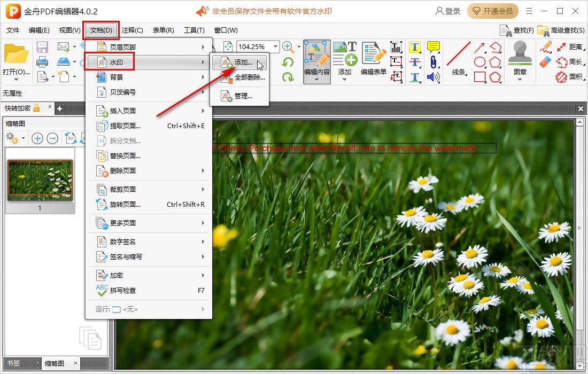Click the Login button

[x=448, y=11]
